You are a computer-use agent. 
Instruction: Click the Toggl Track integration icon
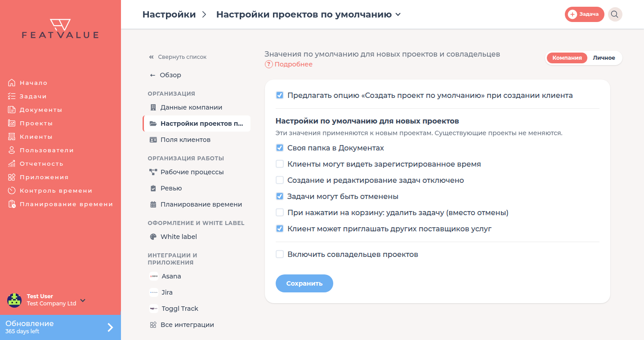153,309
